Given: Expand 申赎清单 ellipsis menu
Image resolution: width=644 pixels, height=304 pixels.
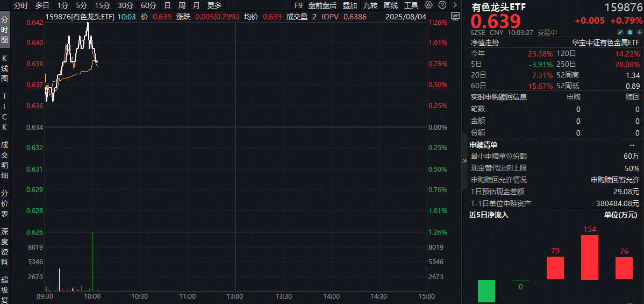Looking at the screenshot, I should click(632, 145).
